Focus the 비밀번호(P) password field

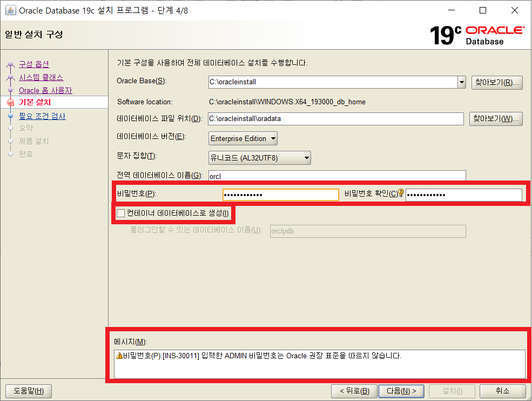[x=281, y=195]
